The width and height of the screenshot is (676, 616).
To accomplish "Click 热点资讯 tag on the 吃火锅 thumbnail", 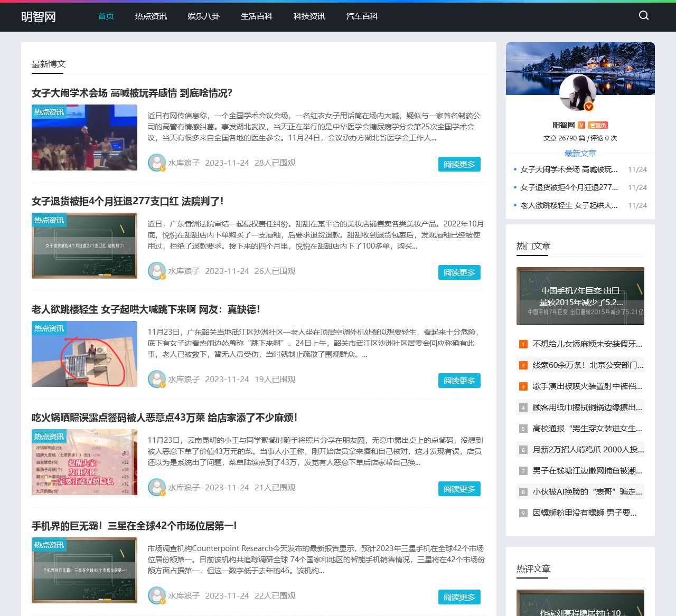I will coord(49,437).
